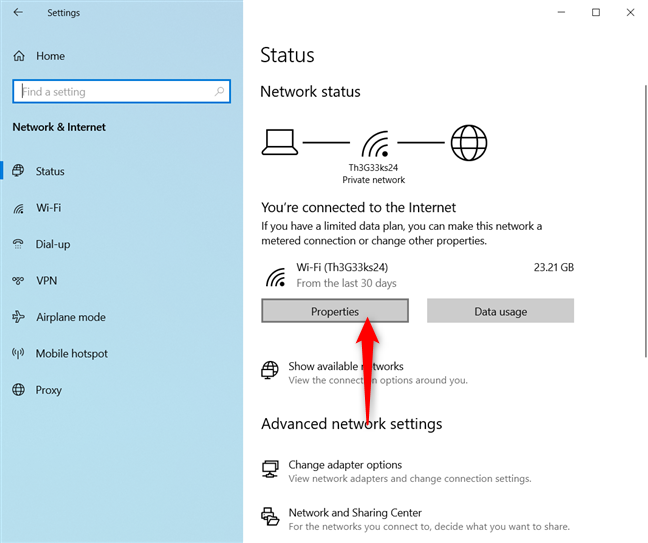Click the Network and Sharing Center icon
648x543 pixels.
(270, 517)
